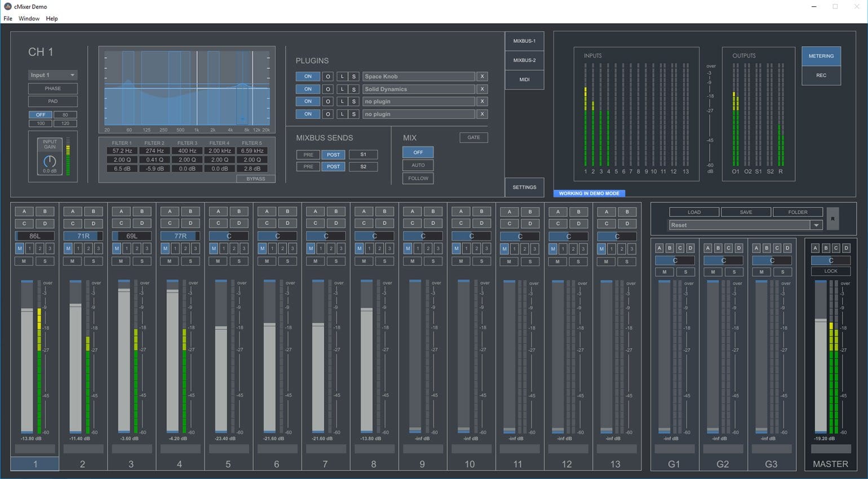Assign channel 7 to mixbus 1 button
This screenshot has width=868, height=479.
click(321, 249)
